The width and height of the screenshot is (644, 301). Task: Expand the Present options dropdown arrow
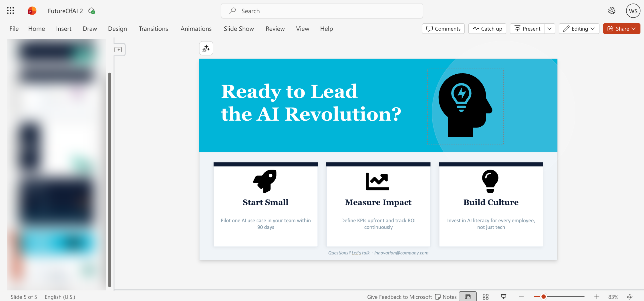click(x=549, y=29)
